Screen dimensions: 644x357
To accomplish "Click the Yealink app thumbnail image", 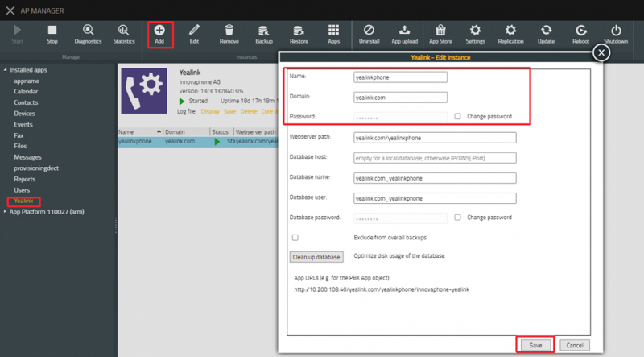I will (x=144, y=91).
